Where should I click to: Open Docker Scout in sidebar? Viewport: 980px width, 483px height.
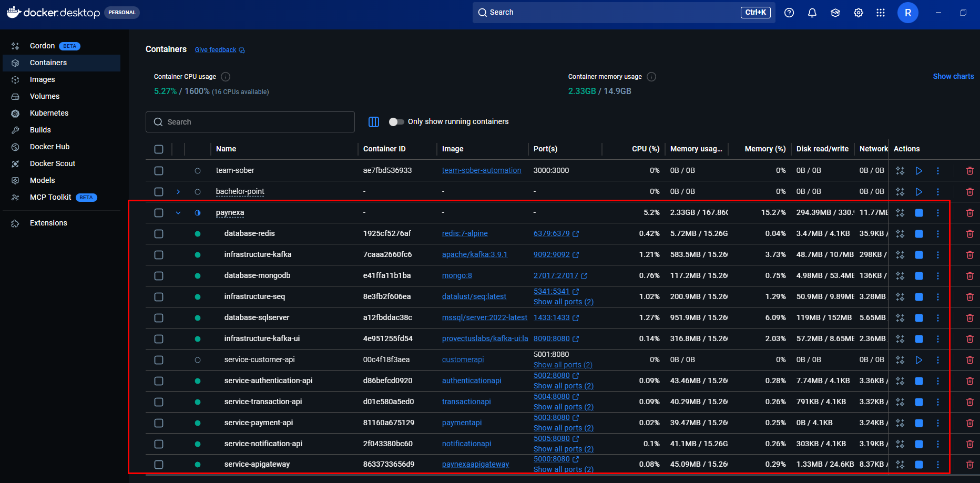coord(62,163)
